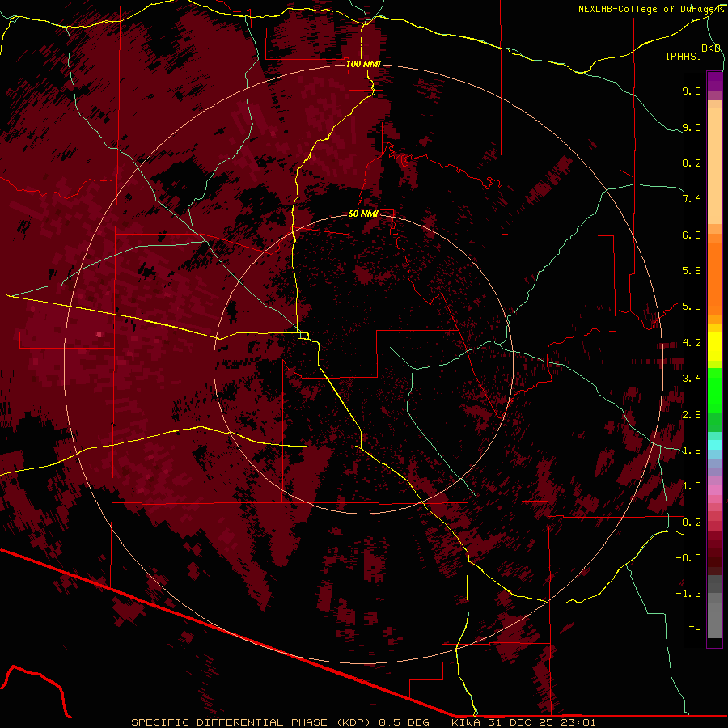Click the 8.2 color scale value
The image size is (728, 728).
(x=692, y=163)
